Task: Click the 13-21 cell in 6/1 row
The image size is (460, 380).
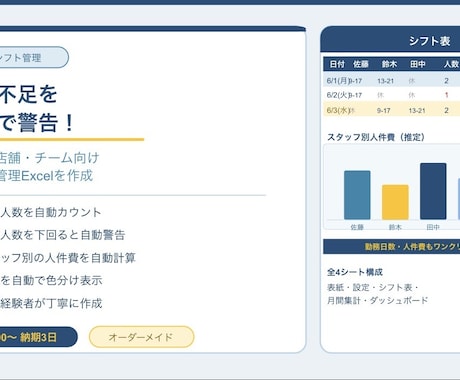Action: [385, 81]
